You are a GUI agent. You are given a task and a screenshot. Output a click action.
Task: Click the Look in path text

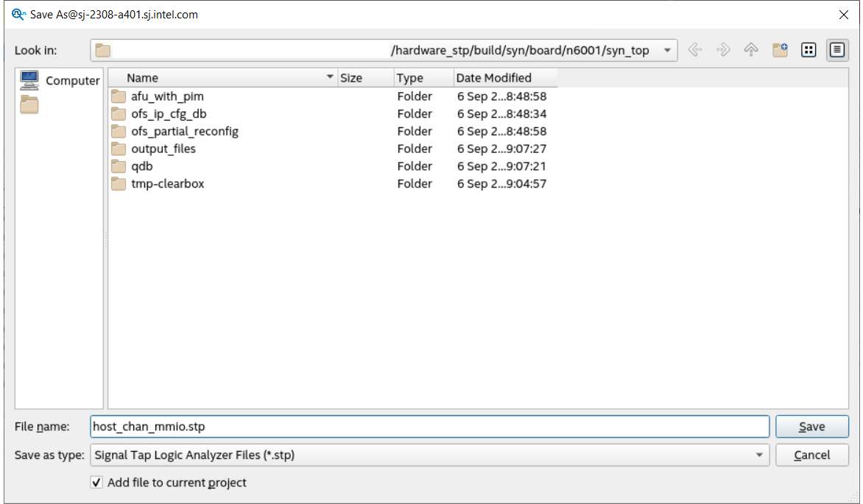click(x=520, y=51)
